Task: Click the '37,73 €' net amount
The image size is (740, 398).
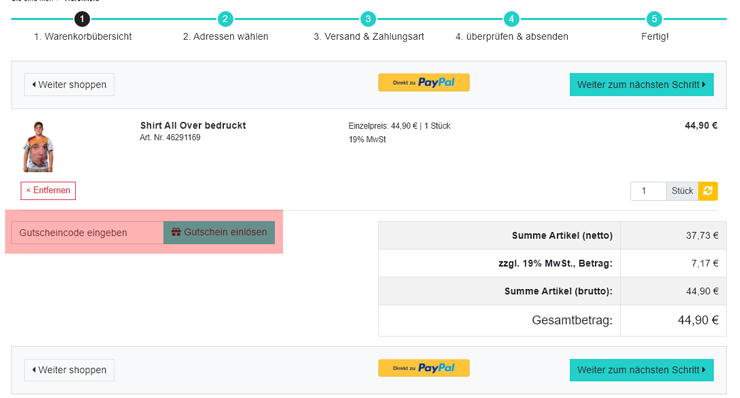Action: [702, 236]
